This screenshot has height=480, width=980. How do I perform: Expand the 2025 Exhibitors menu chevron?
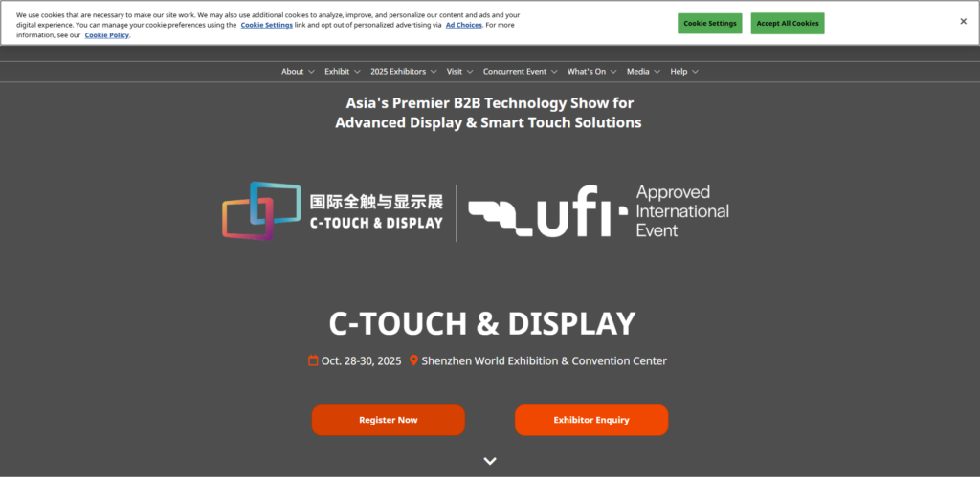(434, 72)
